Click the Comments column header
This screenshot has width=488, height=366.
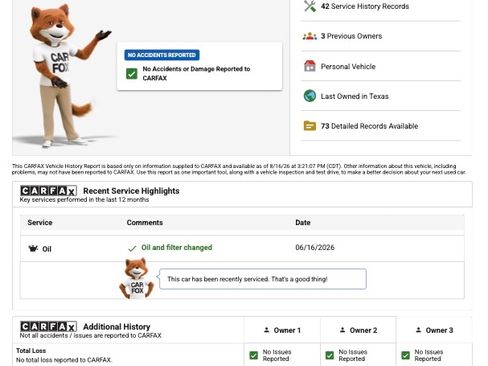(x=145, y=222)
